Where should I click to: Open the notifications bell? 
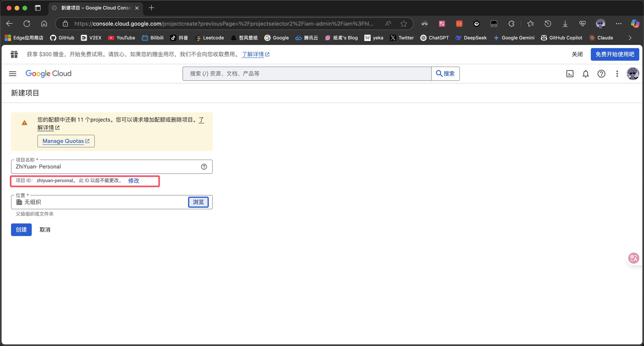(586, 74)
